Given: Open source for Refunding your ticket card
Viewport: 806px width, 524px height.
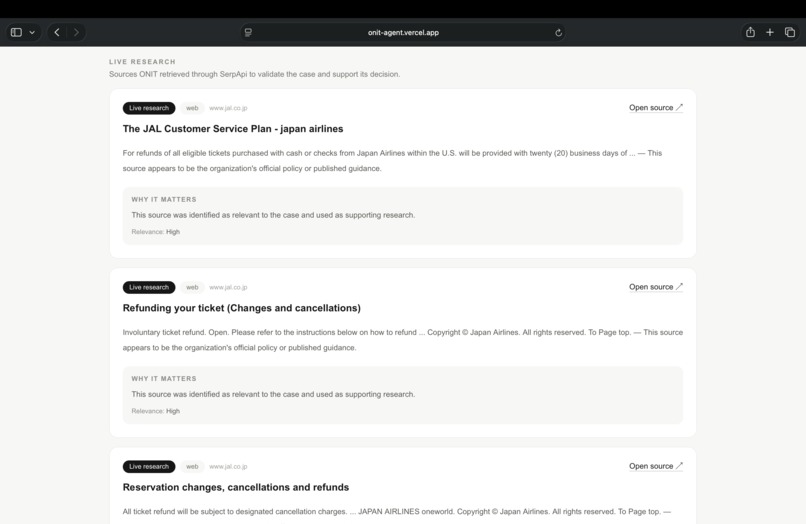Looking at the screenshot, I should tap(656, 287).
